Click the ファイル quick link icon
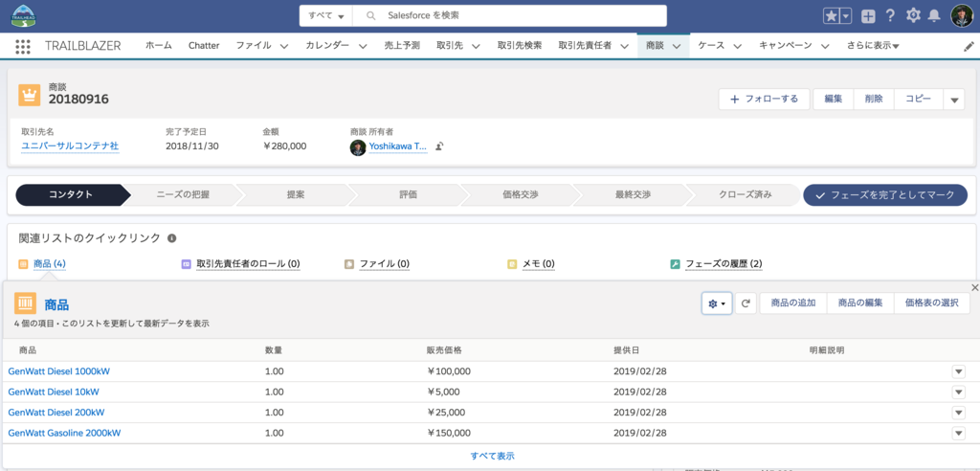This screenshot has width=980, height=471. pos(349,264)
